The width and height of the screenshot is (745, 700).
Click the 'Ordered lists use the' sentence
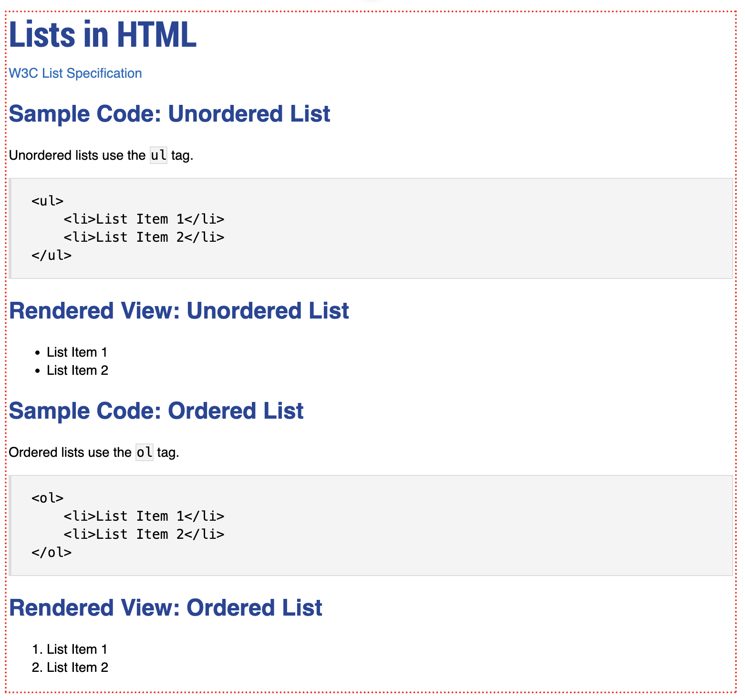click(x=94, y=453)
